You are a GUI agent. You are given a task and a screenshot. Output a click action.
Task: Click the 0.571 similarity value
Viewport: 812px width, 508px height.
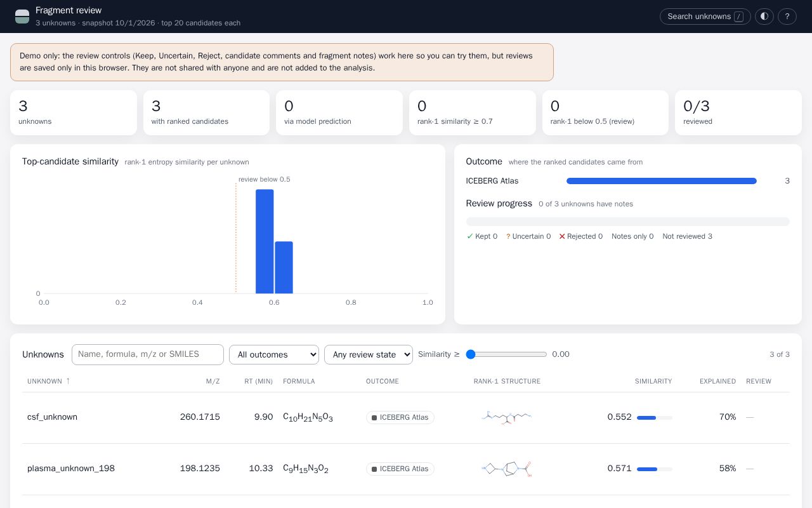pos(619,469)
